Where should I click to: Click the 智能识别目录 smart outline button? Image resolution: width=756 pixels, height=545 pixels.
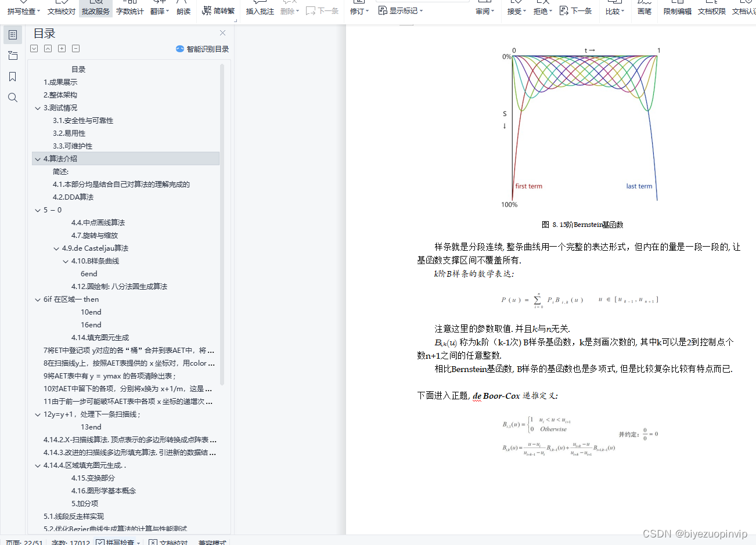click(x=201, y=49)
